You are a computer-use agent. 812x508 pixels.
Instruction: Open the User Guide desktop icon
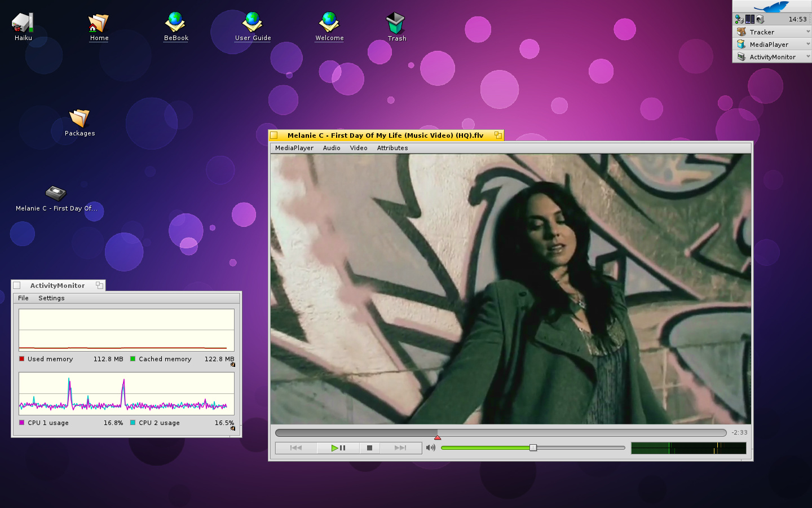[253, 23]
